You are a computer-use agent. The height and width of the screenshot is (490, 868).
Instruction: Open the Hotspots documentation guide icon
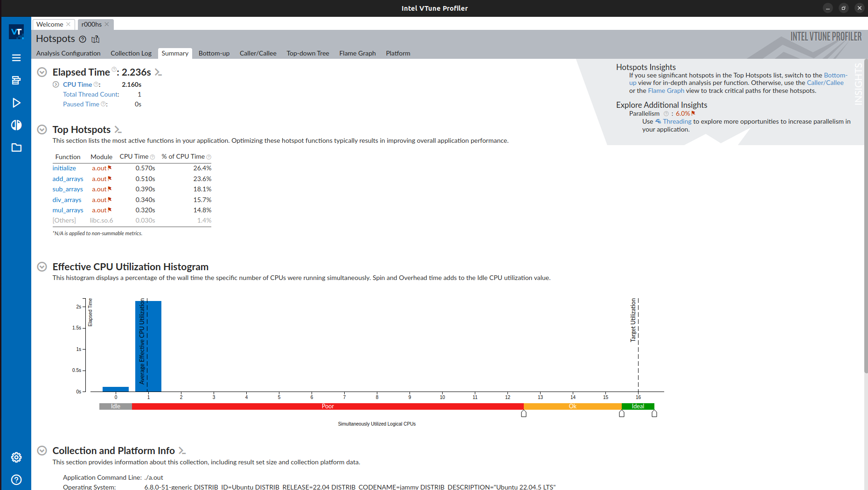(x=95, y=39)
